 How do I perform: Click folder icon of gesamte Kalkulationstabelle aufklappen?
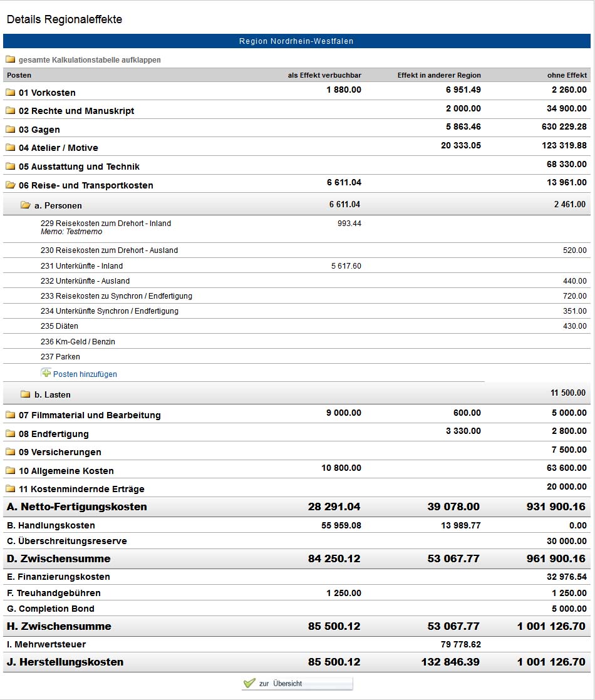coord(10,59)
